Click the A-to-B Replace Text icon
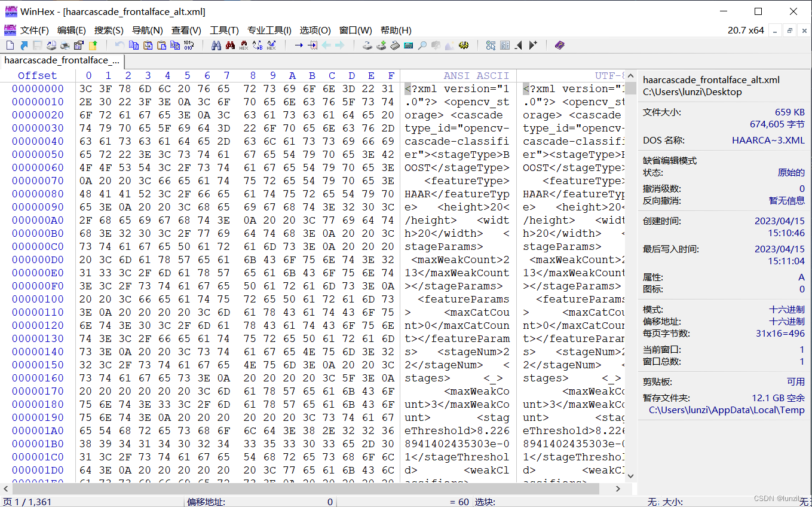Image resolution: width=812 pixels, height=507 pixels. (x=258, y=45)
